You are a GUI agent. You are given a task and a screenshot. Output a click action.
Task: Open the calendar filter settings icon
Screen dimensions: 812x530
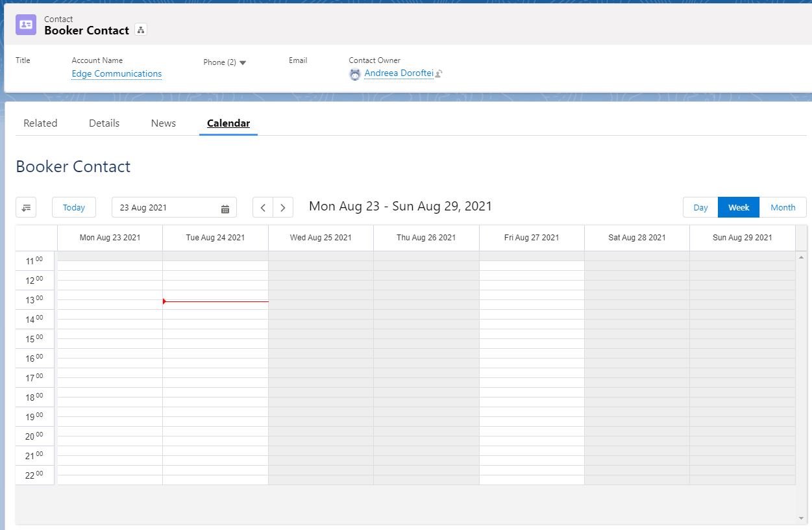[x=26, y=207]
